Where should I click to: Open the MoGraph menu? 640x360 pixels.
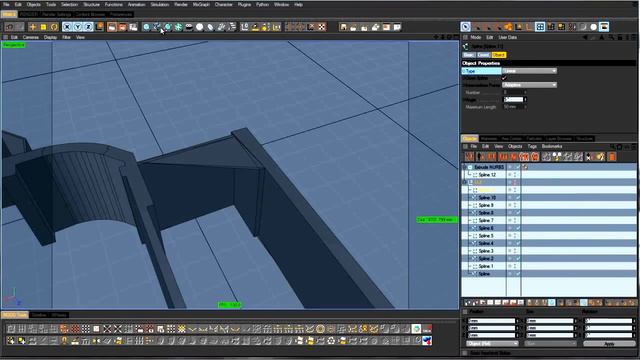pyautogui.click(x=201, y=4)
